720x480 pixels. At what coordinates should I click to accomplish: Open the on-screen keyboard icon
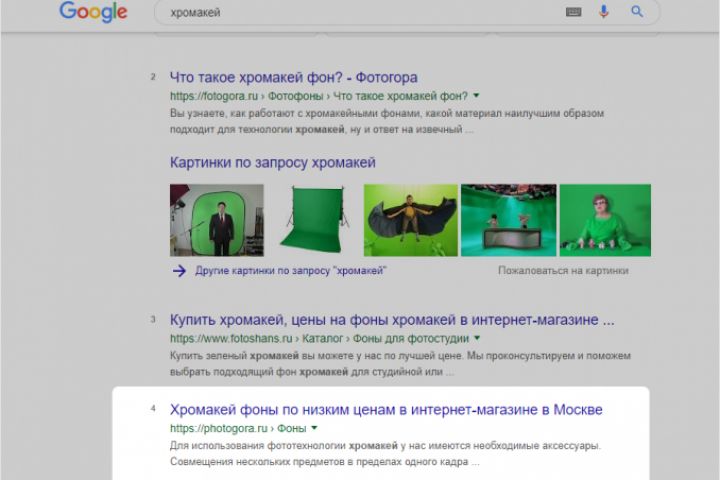[574, 12]
